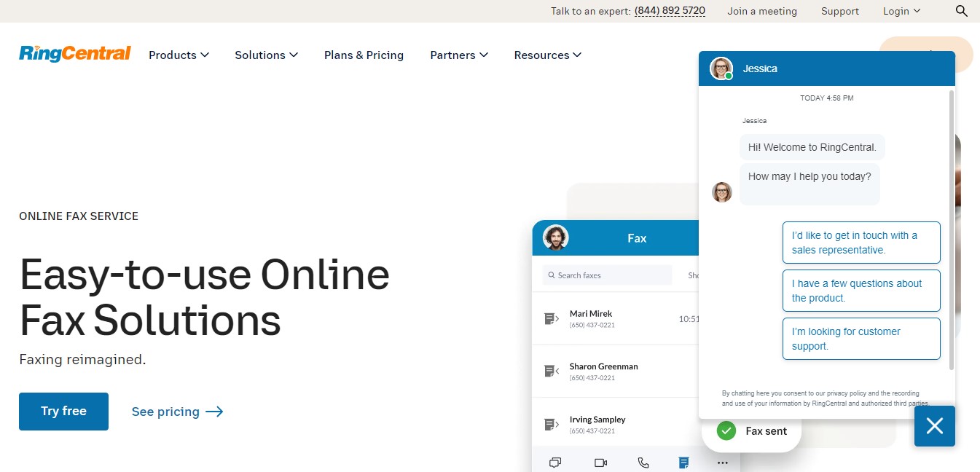The image size is (980, 472).
Task: Expand the Partners menu
Action: click(x=459, y=55)
